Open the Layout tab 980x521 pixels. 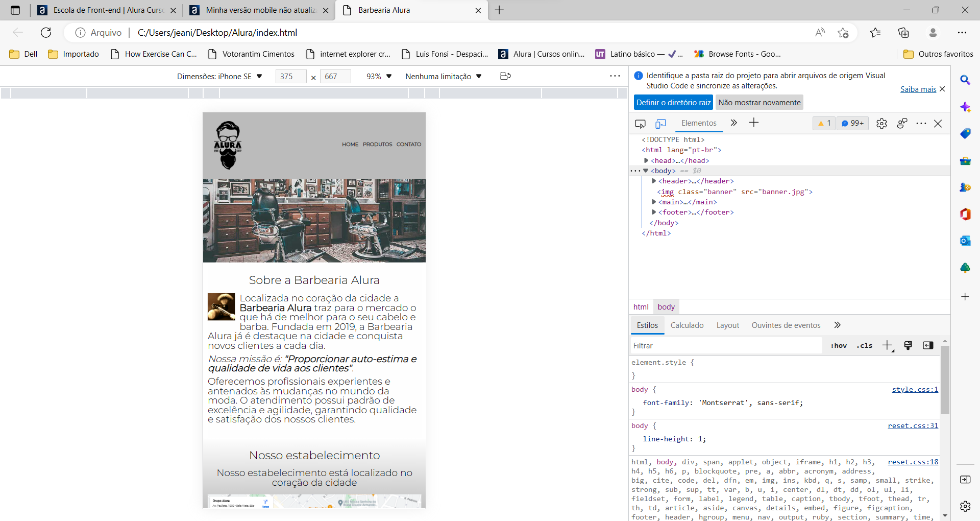[727, 325]
